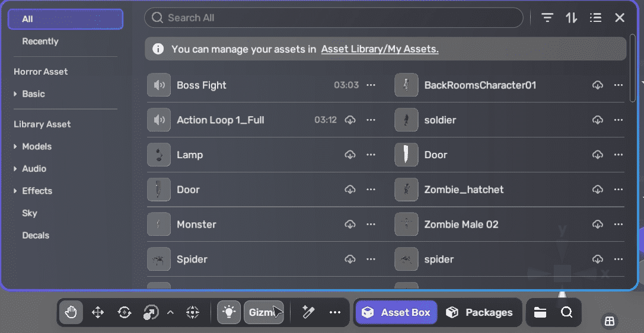Toggle the light bulb lighting button
The image size is (644, 333).
pyautogui.click(x=229, y=312)
